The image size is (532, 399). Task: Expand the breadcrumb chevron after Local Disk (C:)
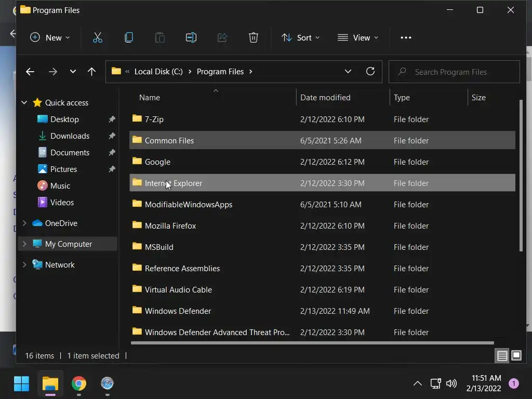(190, 72)
